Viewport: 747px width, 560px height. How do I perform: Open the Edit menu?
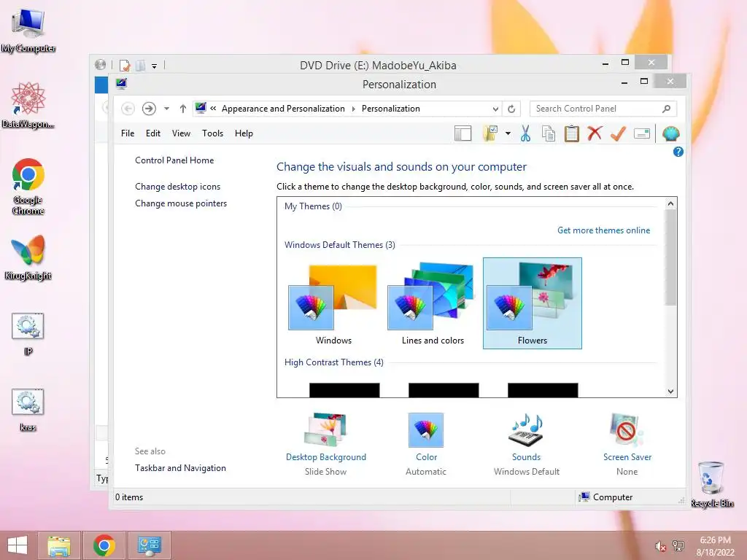pos(153,133)
